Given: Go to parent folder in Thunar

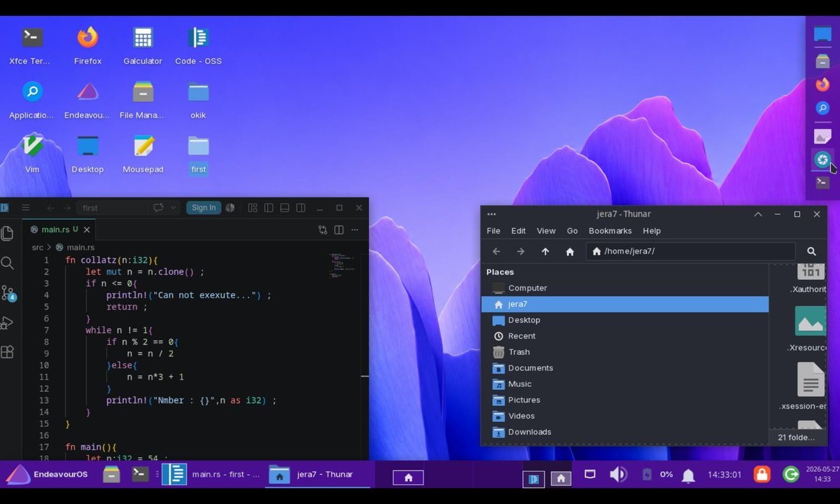Looking at the screenshot, I should pos(545,251).
